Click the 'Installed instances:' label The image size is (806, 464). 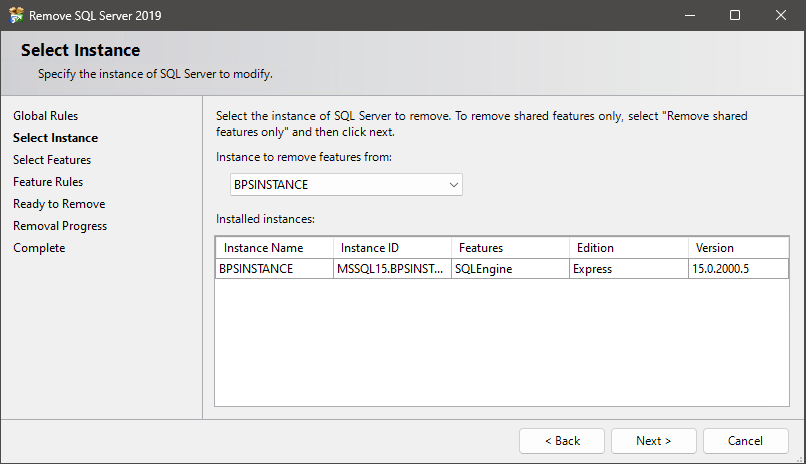(x=265, y=219)
